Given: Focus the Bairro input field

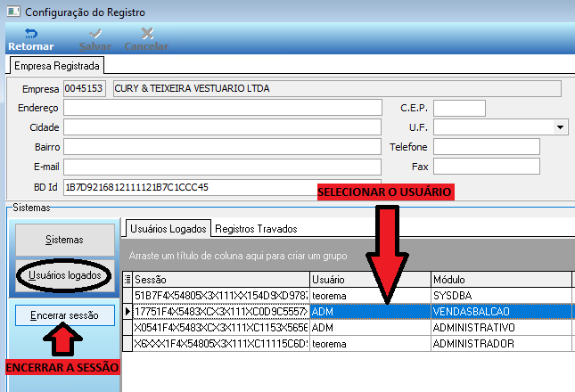Looking at the screenshot, I should tap(222, 147).
